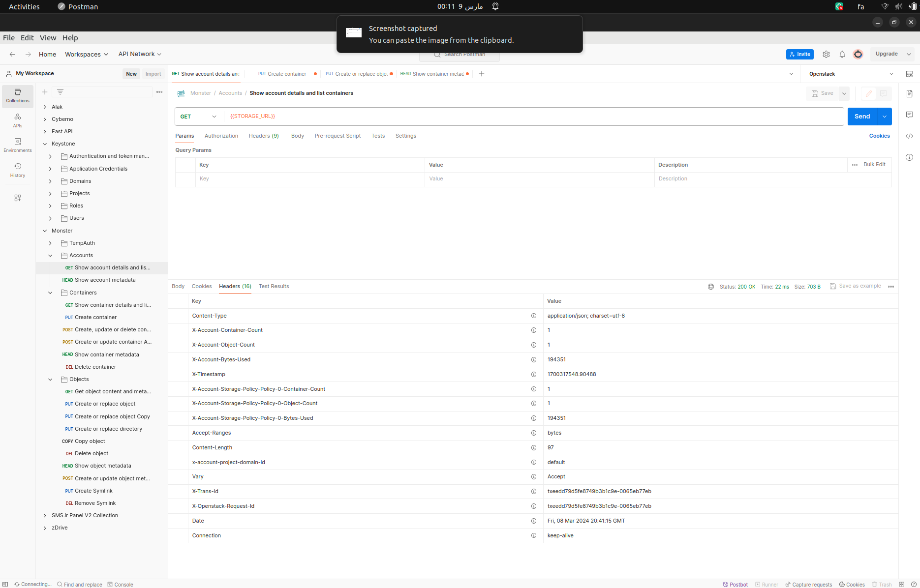Collapse the Keystone collection
920x588 pixels.
[45, 144]
